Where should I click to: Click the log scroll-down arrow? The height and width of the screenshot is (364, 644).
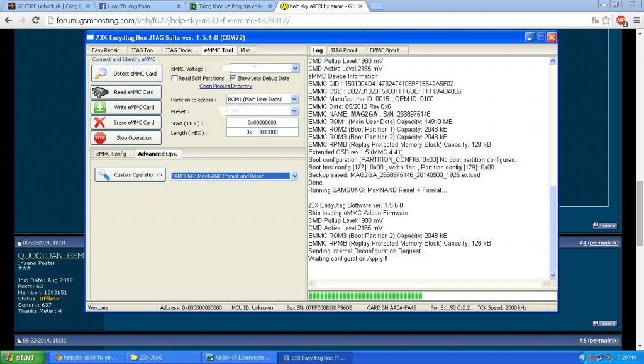pyautogui.click(x=553, y=275)
